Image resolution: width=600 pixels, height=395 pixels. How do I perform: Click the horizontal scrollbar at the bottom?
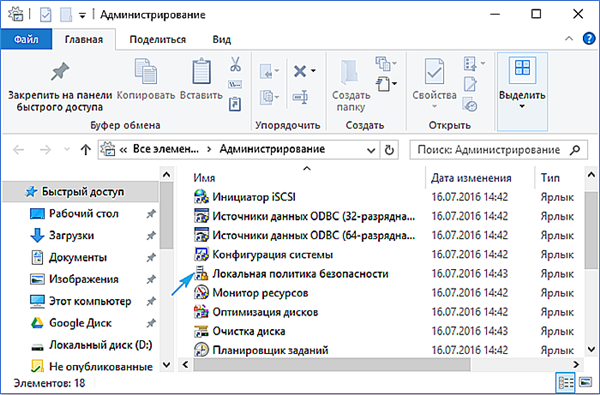point(331,364)
